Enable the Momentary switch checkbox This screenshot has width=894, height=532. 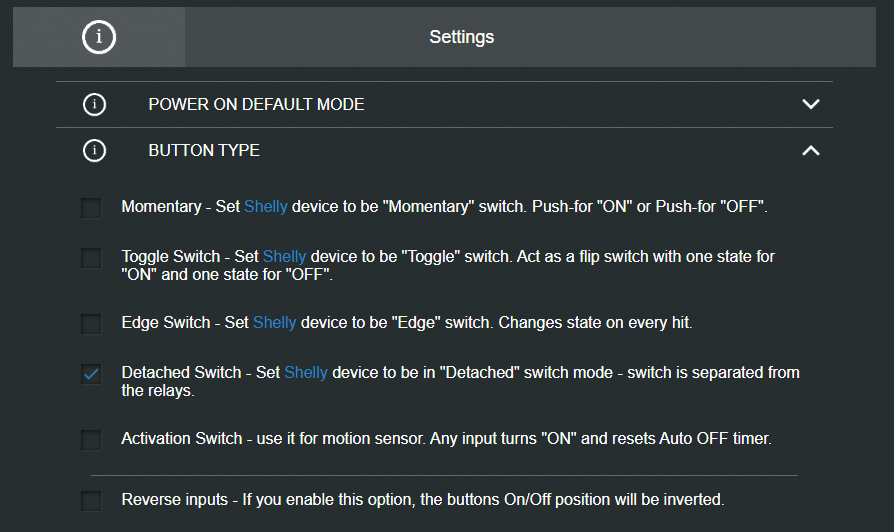coord(91,208)
